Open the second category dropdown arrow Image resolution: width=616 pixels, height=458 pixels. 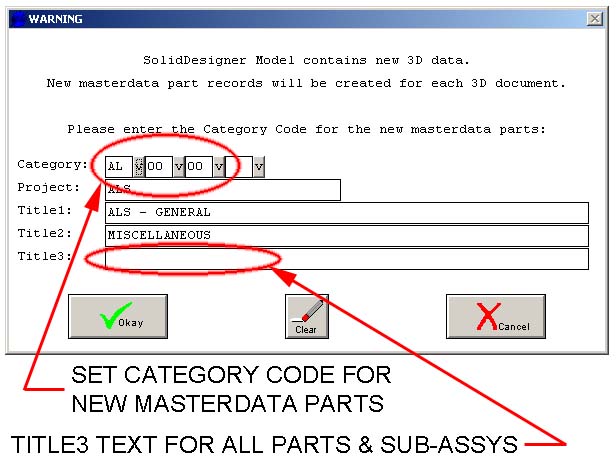click(x=178, y=166)
